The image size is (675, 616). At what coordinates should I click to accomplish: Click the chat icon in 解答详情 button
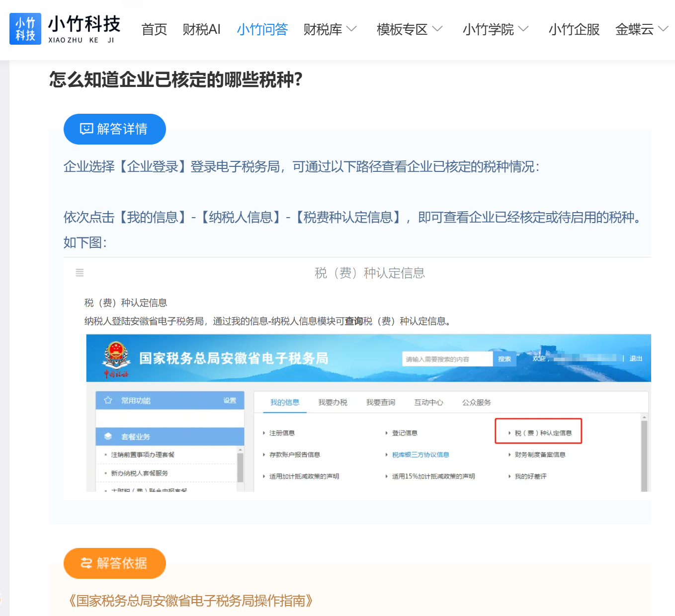coord(86,129)
